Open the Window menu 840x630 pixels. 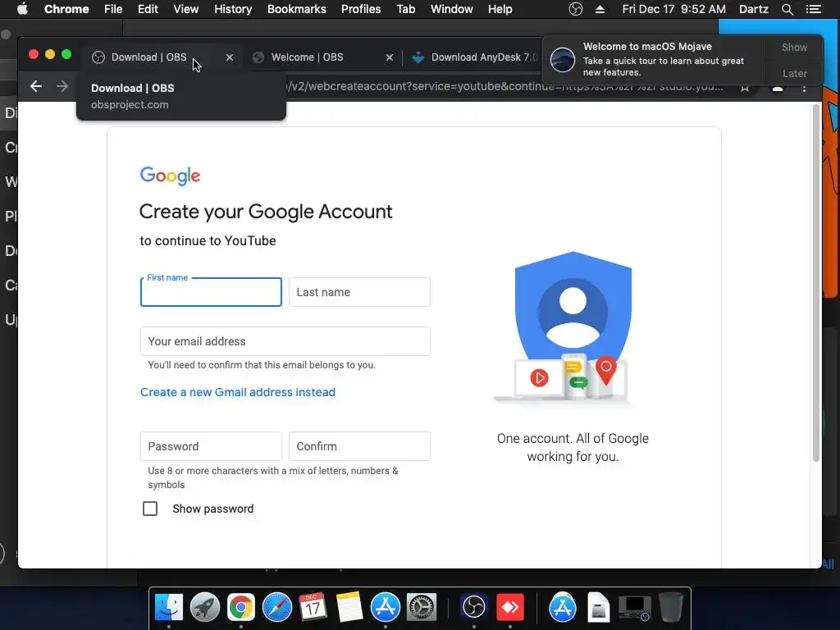click(x=452, y=9)
